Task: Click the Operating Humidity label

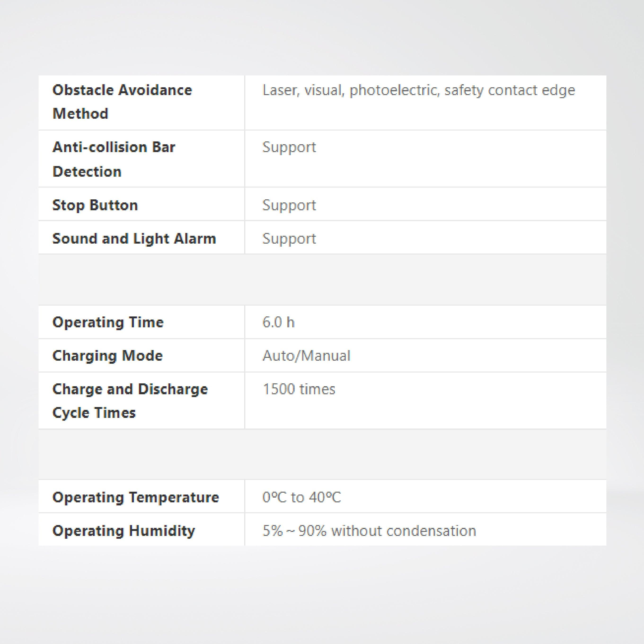Action: pyautogui.click(x=124, y=531)
